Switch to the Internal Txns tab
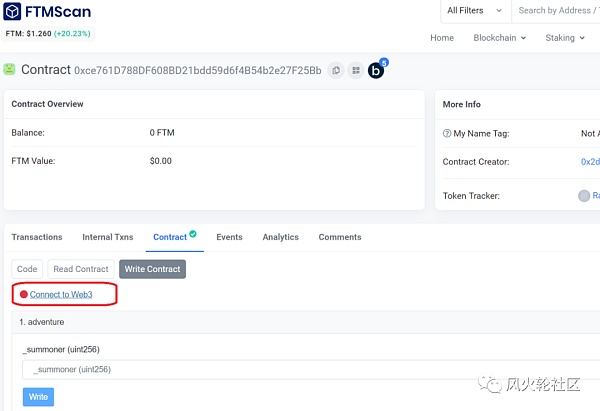Image resolution: width=600 pixels, height=411 pixels. pyautogui.click(x=108, y=237)
